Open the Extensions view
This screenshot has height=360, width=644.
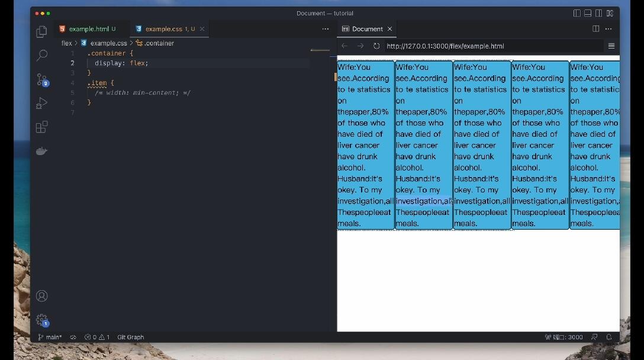click(41, 127)
